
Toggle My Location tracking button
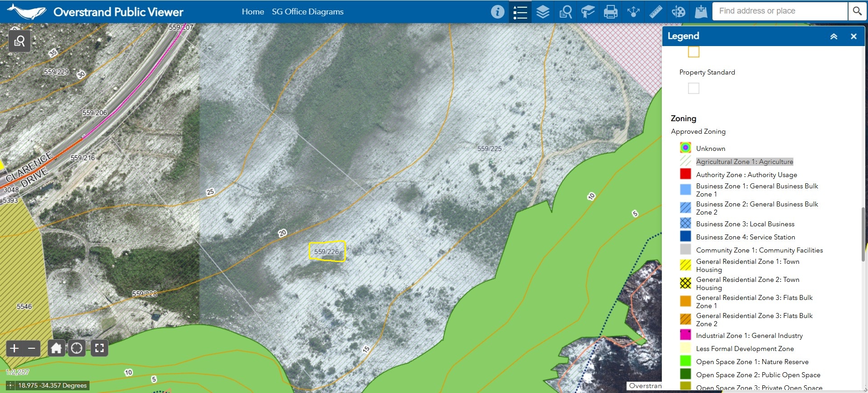[77, 348]
